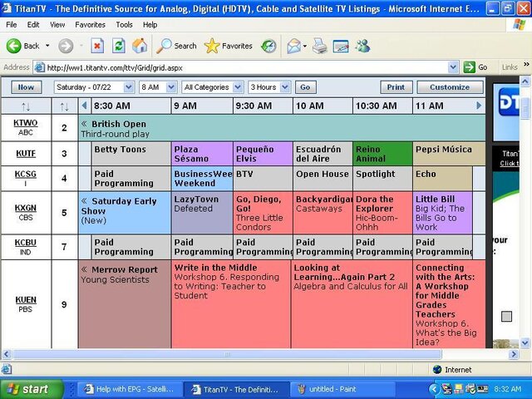Screen dimensions: 532x399
Task: Open the Favorites menu
Action: (91, 25)
